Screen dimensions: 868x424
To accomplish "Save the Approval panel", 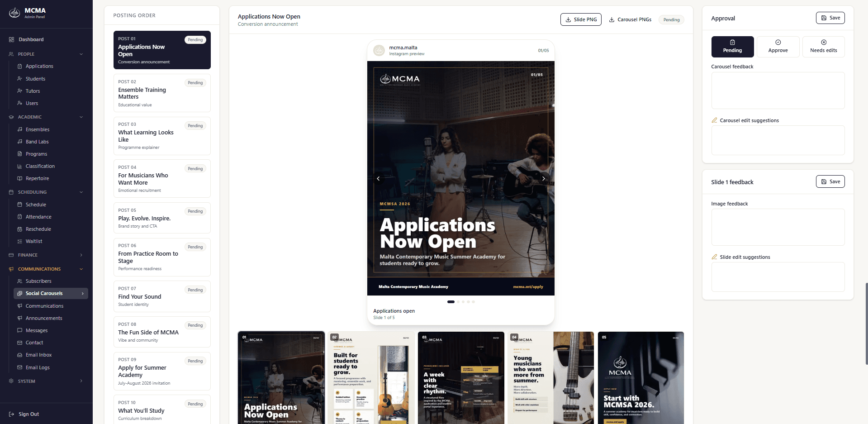I will pyautogui.click(x=830, y=18).
